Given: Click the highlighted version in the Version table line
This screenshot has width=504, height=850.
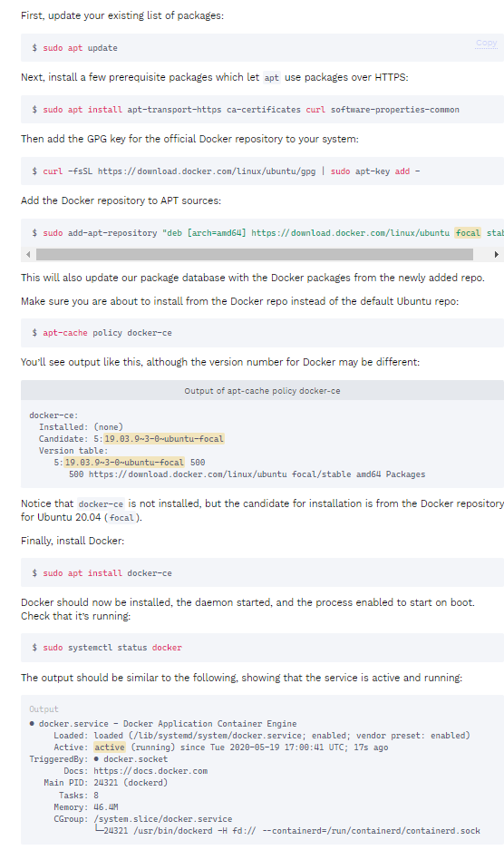Looking at the screenshot, I should click(x=124, y=463).
